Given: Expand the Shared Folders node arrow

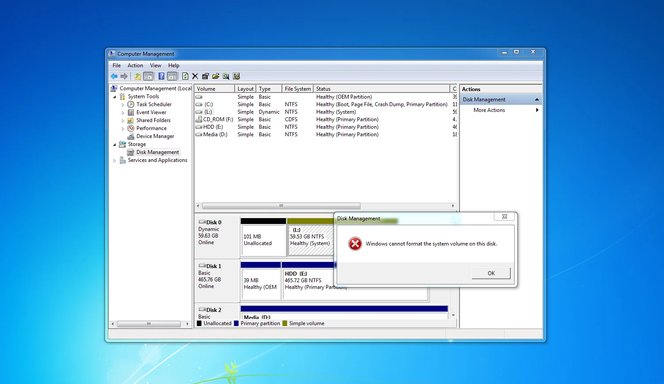Looking at the screenshot, I should pos(123,120).
